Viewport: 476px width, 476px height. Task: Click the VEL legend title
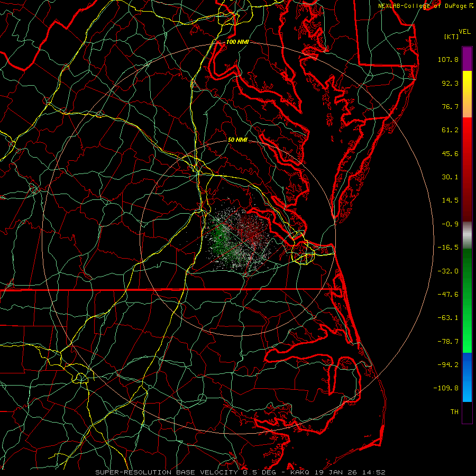464,32
